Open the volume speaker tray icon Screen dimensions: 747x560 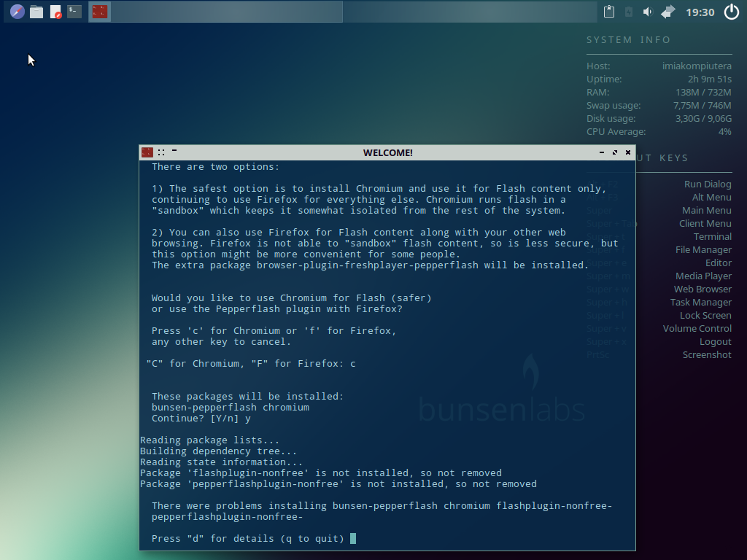(648, 12)
